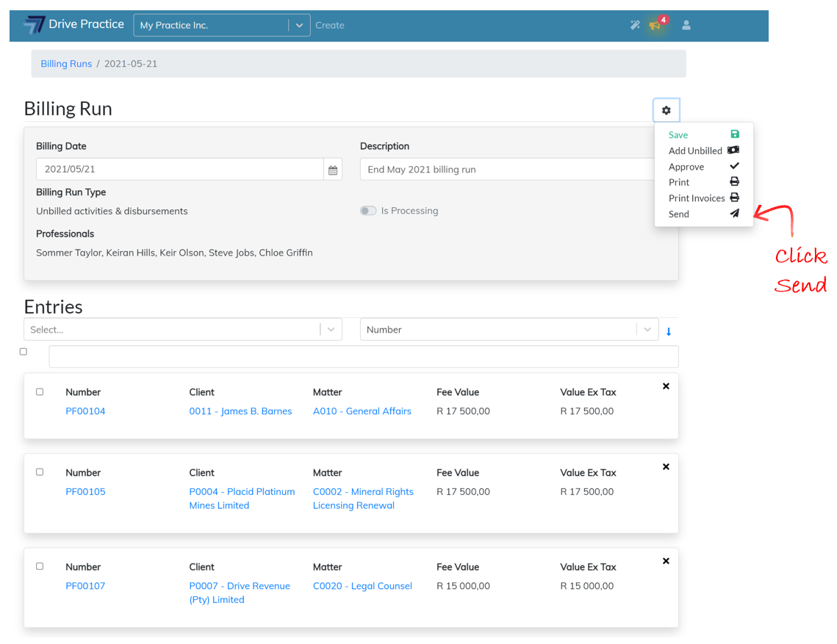Remove entry PF00107 with its X icon
Screen dimensions: 837x644
(666, 561)
